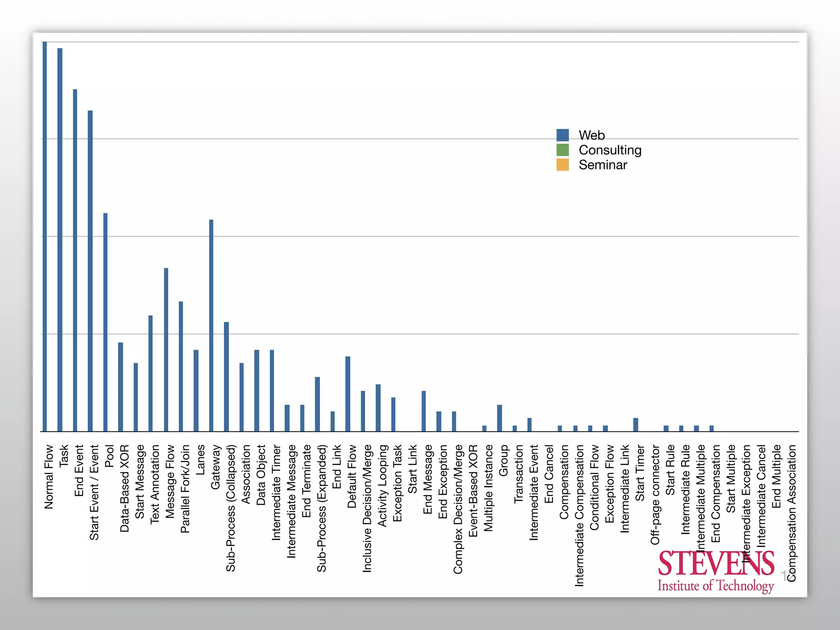Image resolution: width=840 pixels, height=630 pixels.
Task: Click the Complex Decision/Merge axis label
Action: point(458,509)
